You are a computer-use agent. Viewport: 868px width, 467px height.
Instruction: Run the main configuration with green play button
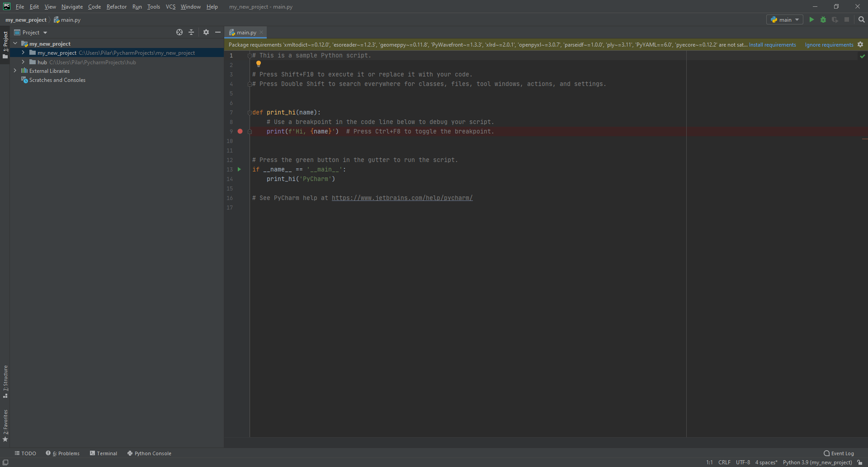[x=811, y=19]
